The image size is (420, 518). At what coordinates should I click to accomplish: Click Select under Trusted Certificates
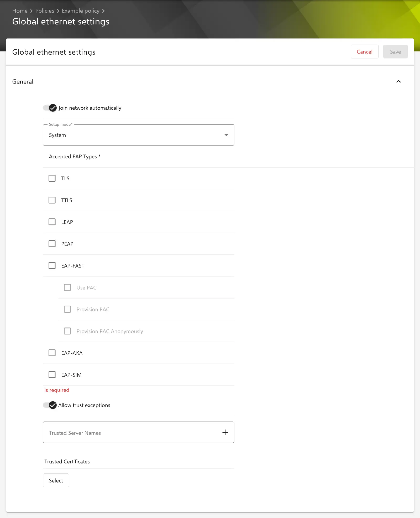[x=56, y=480]
